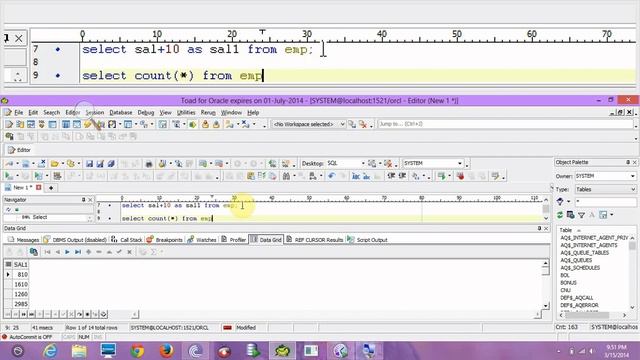Click the uppercase ABC conversion icon
Viewport: 640px width, 360px height.
(356, 176)
